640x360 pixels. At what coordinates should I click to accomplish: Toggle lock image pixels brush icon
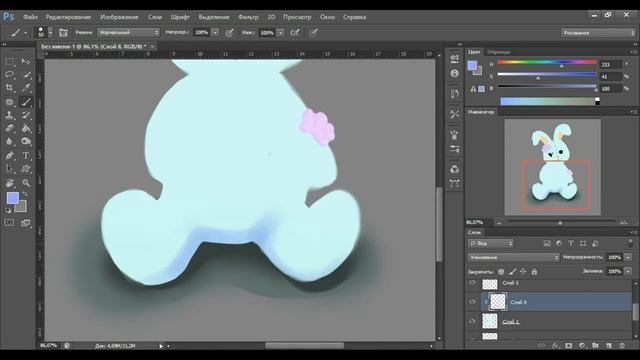pos(512,271)
